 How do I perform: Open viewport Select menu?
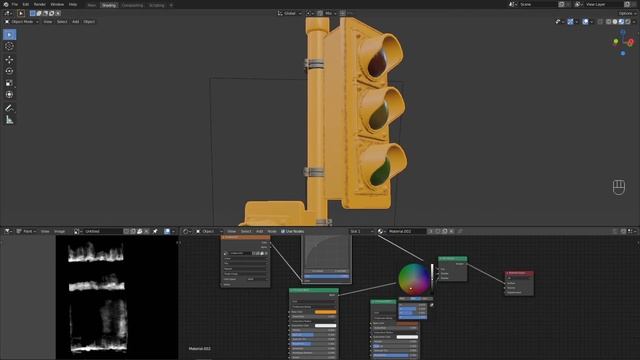tap(62, 22)
